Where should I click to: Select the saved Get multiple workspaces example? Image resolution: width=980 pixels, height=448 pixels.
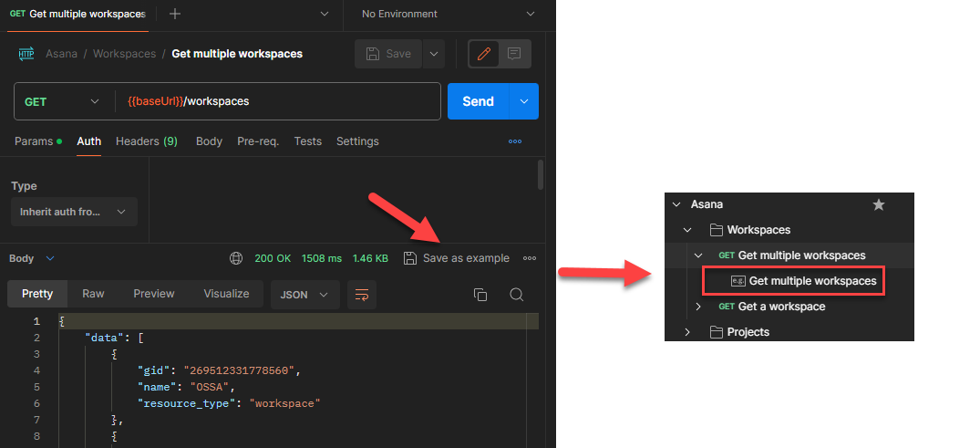tap(812, 281)
